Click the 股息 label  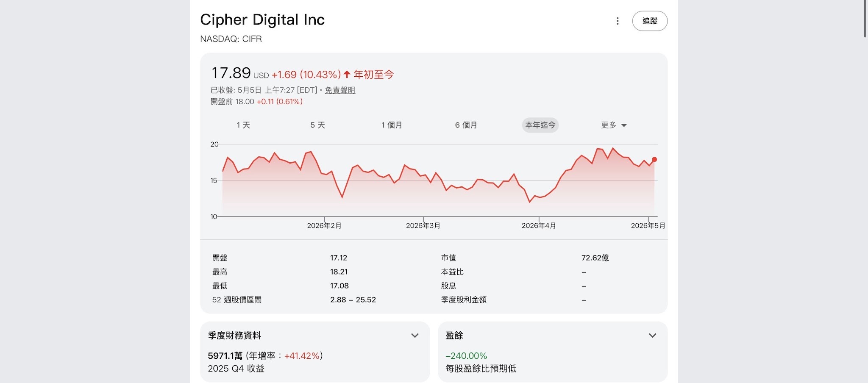point(448,286)
